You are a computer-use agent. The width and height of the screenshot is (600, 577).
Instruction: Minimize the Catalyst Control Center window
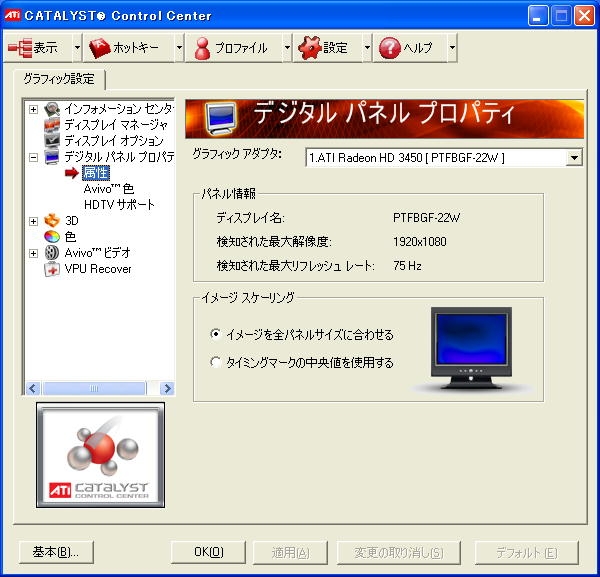pos(538,16)
